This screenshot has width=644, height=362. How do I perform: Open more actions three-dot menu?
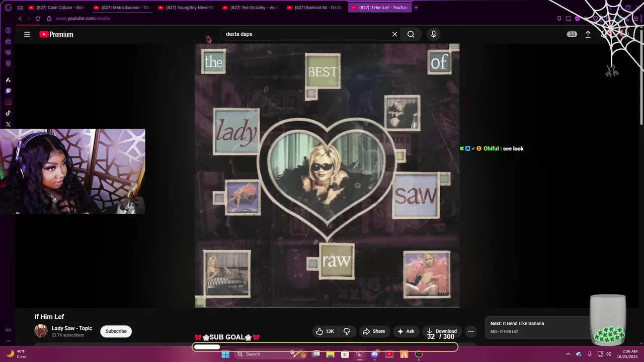point(471,331)
